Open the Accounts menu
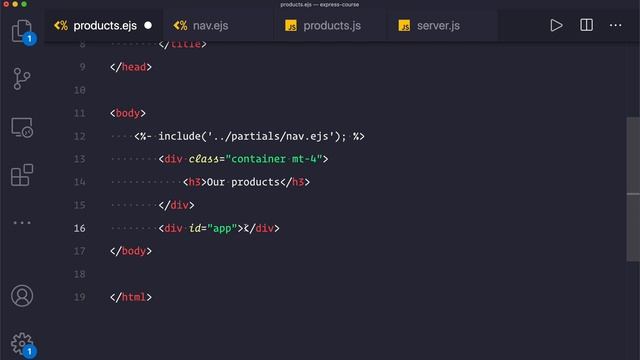Image resolution: width=640 pixels, height=360 pixels. (x=22, y=296)
